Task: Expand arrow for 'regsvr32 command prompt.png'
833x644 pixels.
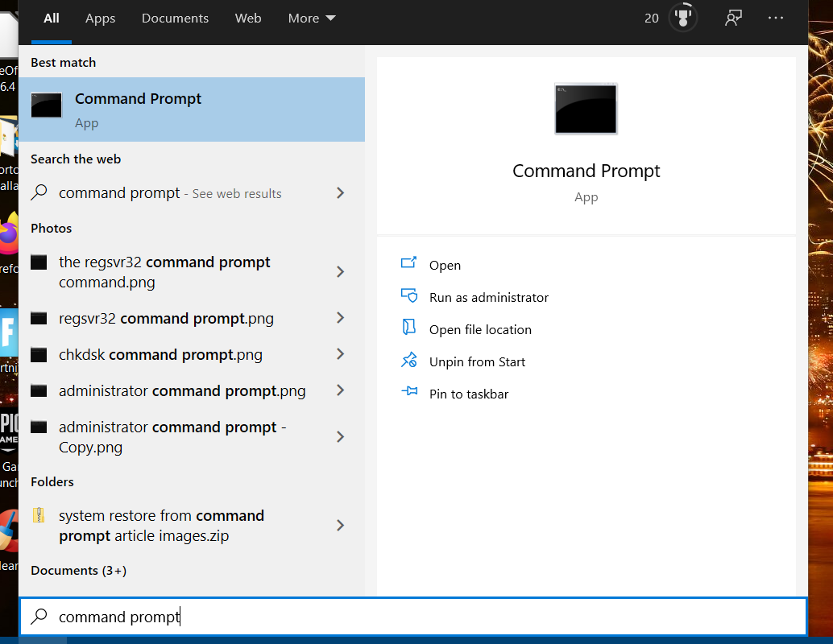Action: 341,318
